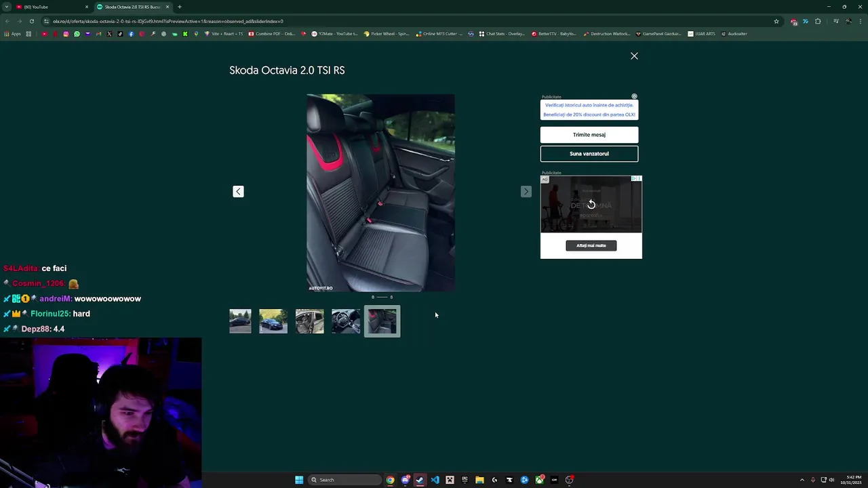Open the WhatsApp bookmark icon
Image resolution: width=868 pixels, height=488 pixels.
coord(77,34)
